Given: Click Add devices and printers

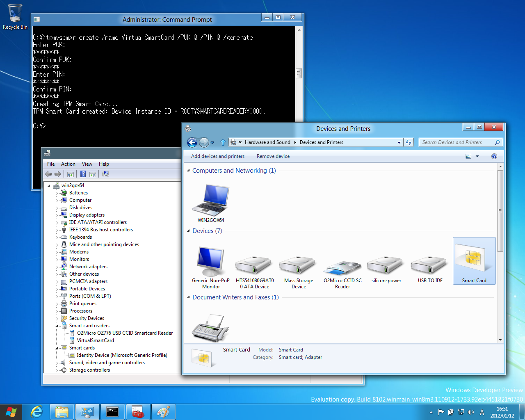Looking at the screenshot, I should coord(218,156).
